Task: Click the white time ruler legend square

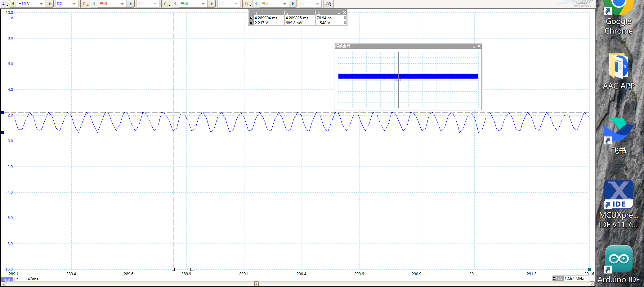Action: click(251, 18)
